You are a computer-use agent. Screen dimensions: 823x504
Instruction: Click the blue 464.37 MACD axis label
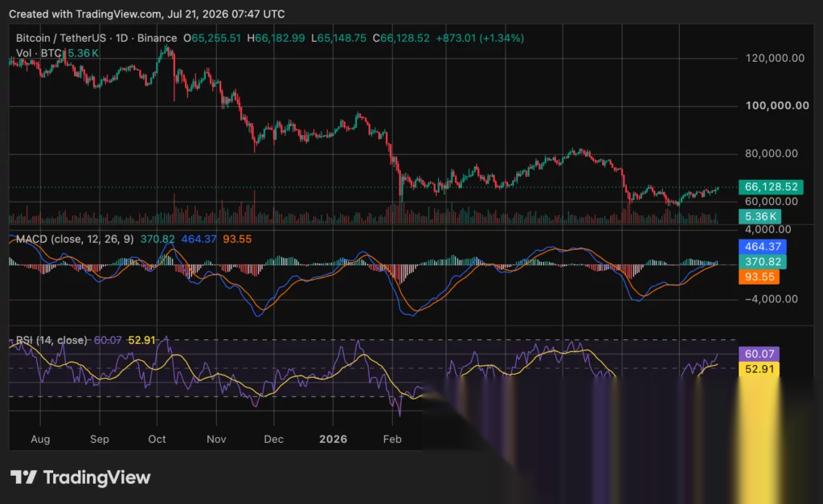763,246
